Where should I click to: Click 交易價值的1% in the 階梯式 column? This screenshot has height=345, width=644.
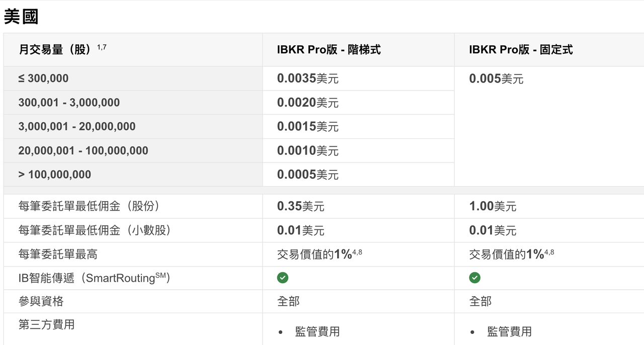tap(314, 254)
